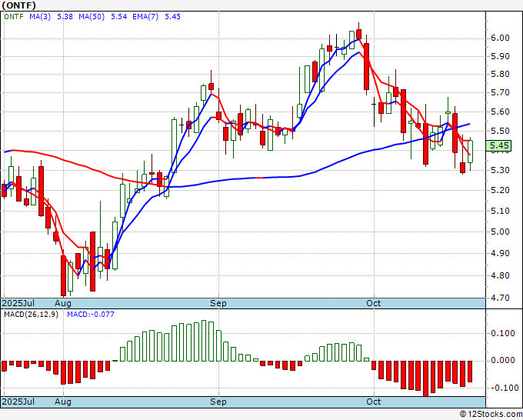Click the 5.80 price axis label
523x420 pixels.
click(x=500, y=74)
